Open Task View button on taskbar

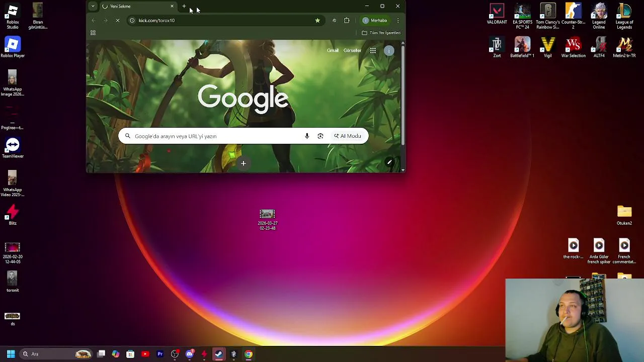101,354
